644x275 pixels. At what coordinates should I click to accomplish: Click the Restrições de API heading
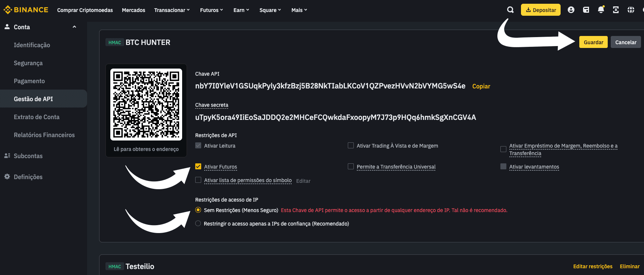pos(216,135)
